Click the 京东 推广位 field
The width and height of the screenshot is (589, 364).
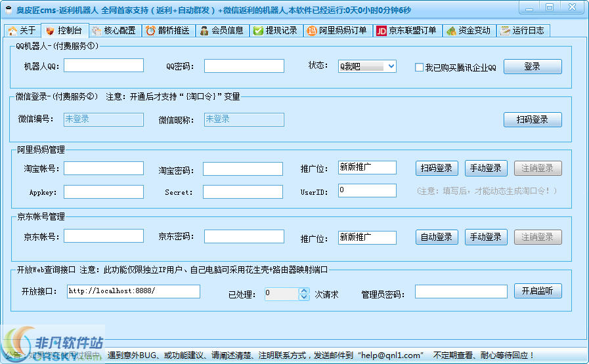pos(367,237)
